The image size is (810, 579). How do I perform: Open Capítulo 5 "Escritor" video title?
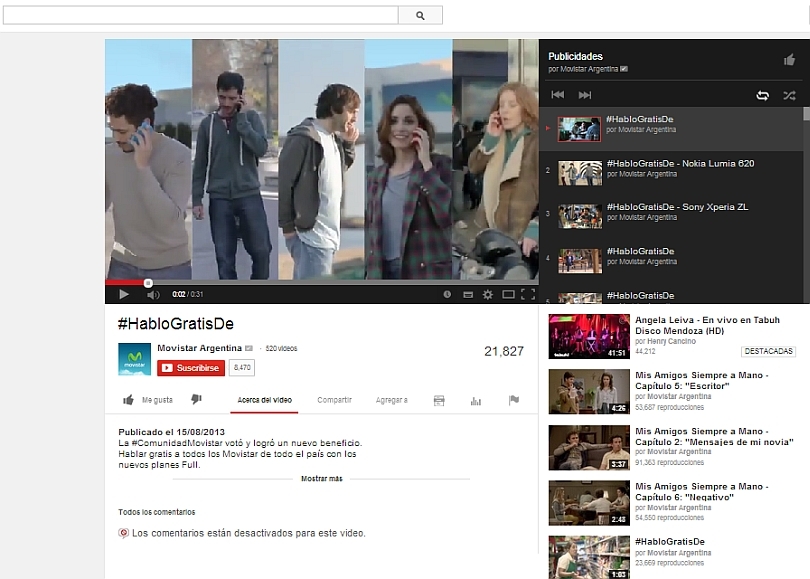[x=702, y=381]
